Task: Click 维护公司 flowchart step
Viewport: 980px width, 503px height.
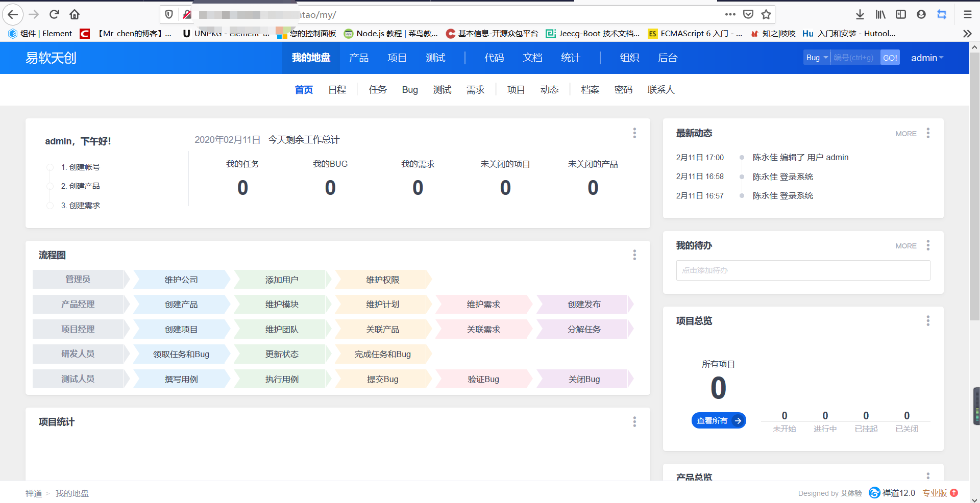Action: (181, 280)
